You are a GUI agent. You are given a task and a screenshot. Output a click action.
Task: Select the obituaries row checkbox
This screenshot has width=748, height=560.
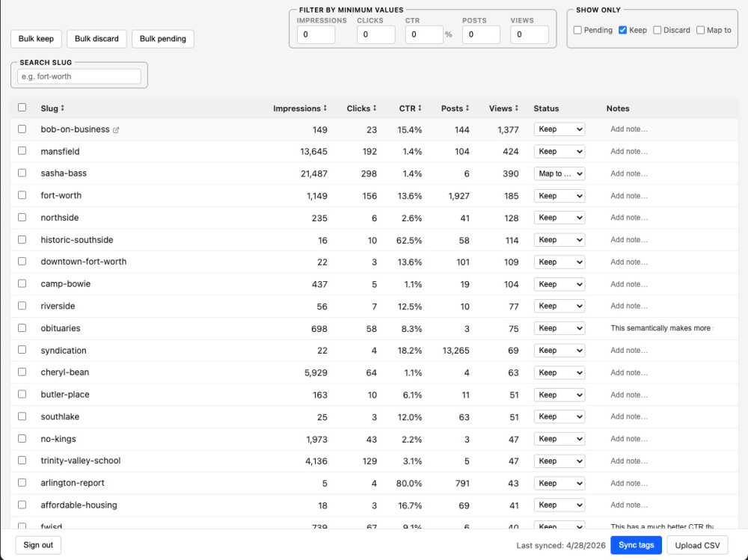point(22,327)
